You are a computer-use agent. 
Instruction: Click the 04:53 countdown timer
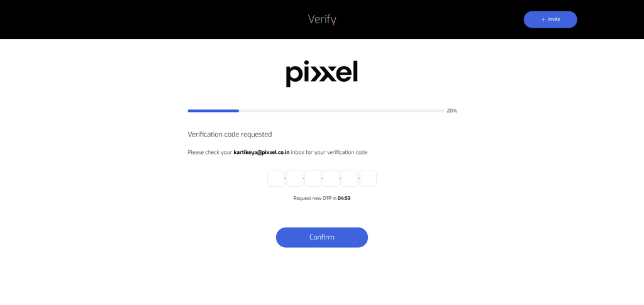(x=344, y=198)
